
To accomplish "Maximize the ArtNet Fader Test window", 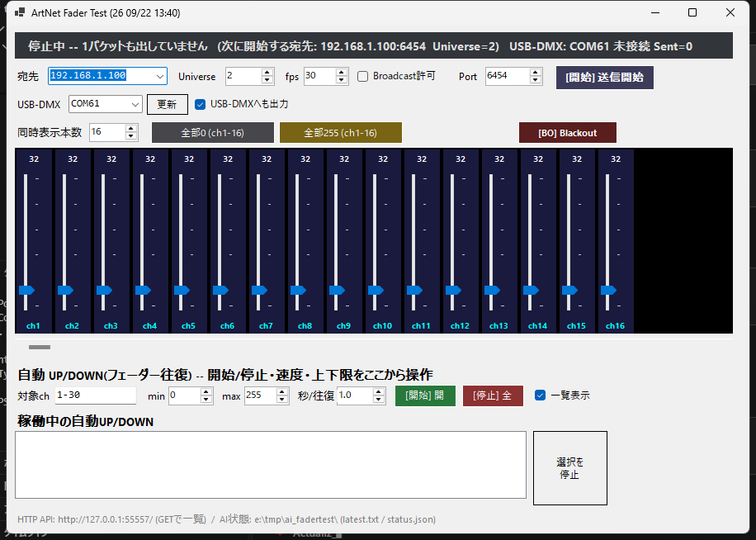I will point(692,12).
